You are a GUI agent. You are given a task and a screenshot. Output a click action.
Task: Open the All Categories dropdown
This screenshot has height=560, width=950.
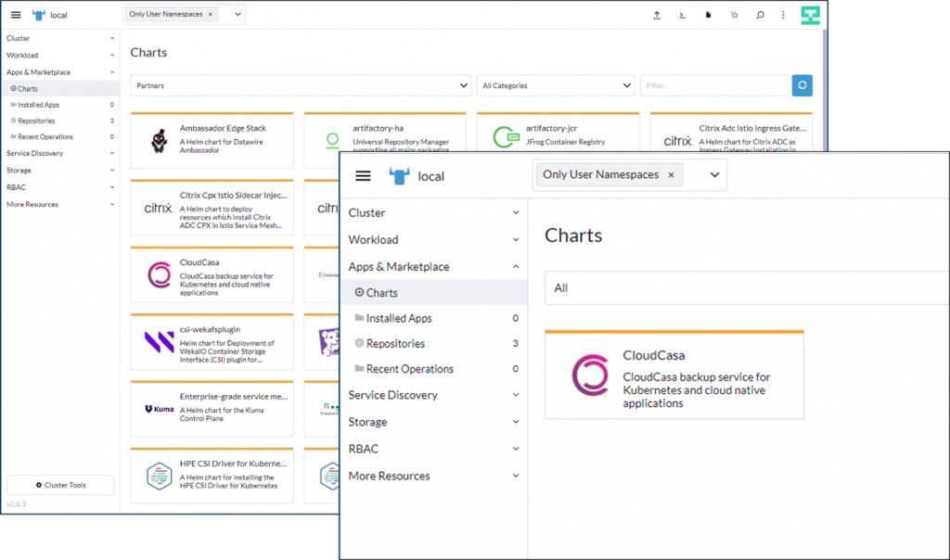click(556, 85)
